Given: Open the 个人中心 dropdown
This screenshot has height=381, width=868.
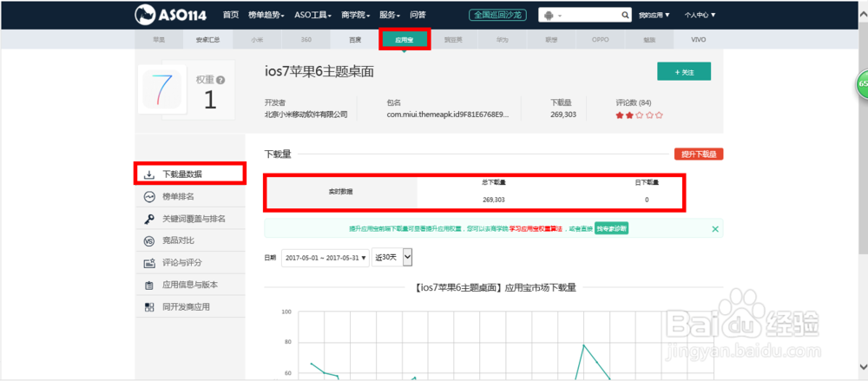Looking at the screenshot, I should pos(700,15).
